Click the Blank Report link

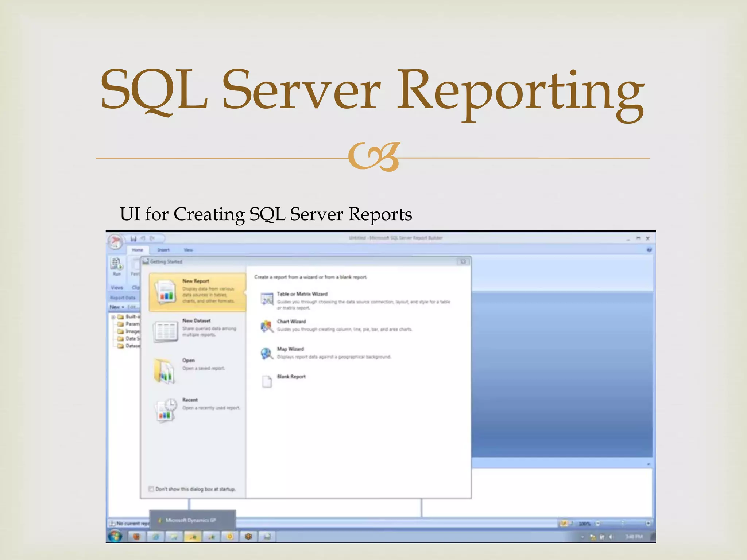point(291,377)
